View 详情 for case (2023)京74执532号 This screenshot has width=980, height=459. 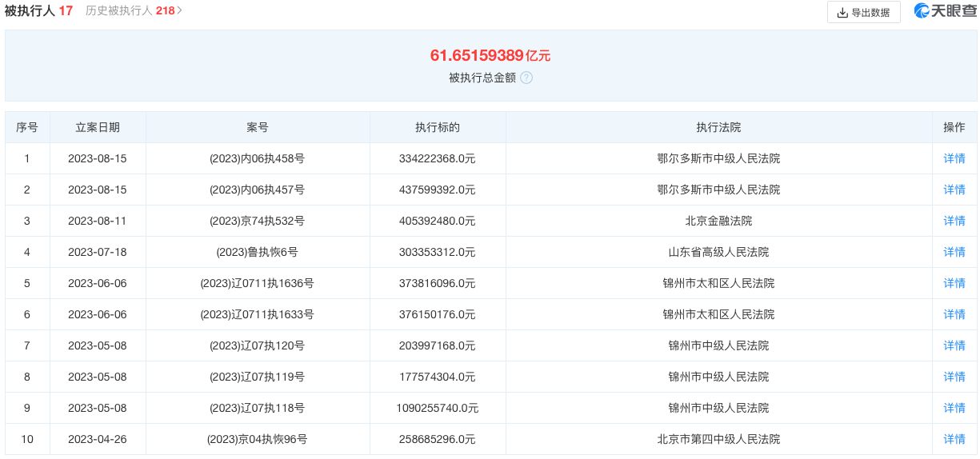(x=954, y=221)
